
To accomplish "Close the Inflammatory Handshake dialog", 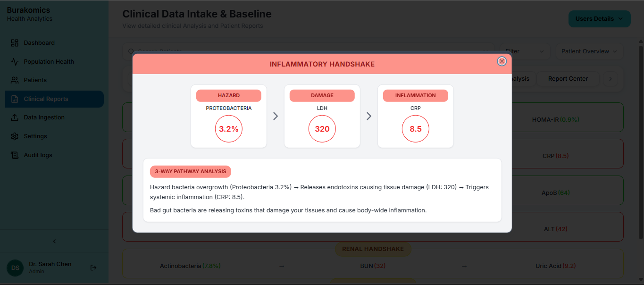I will tap(502, 61).
